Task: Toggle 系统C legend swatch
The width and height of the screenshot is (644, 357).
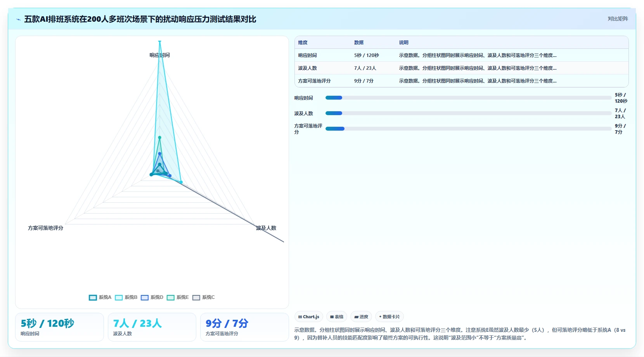Action: point(196,298)
